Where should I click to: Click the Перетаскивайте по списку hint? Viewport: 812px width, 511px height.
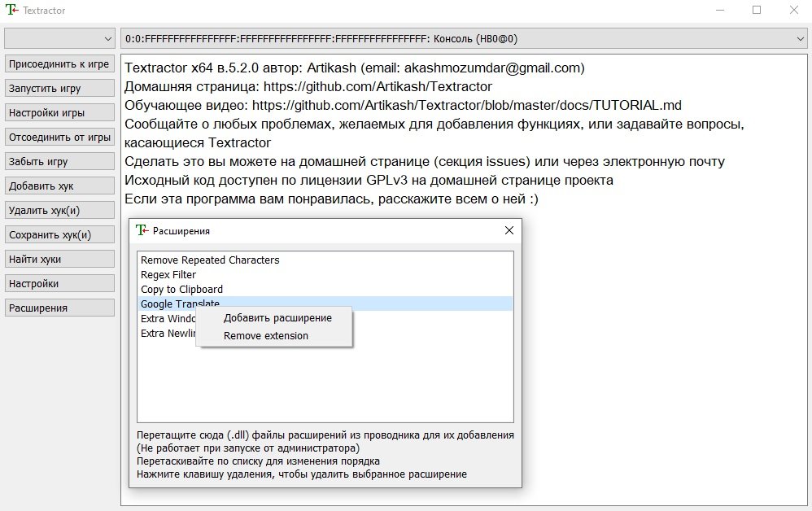tap(258, 461)
